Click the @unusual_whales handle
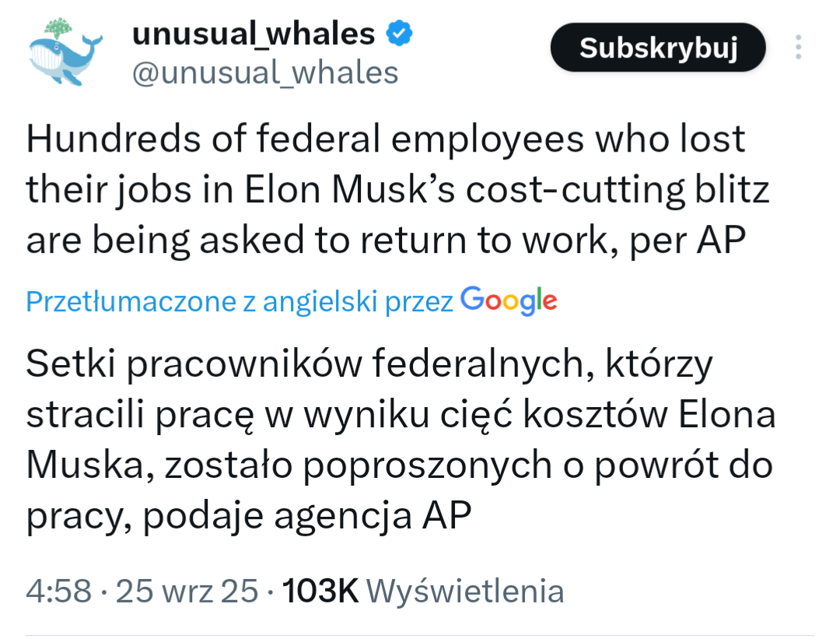 (x=265, y=72)
